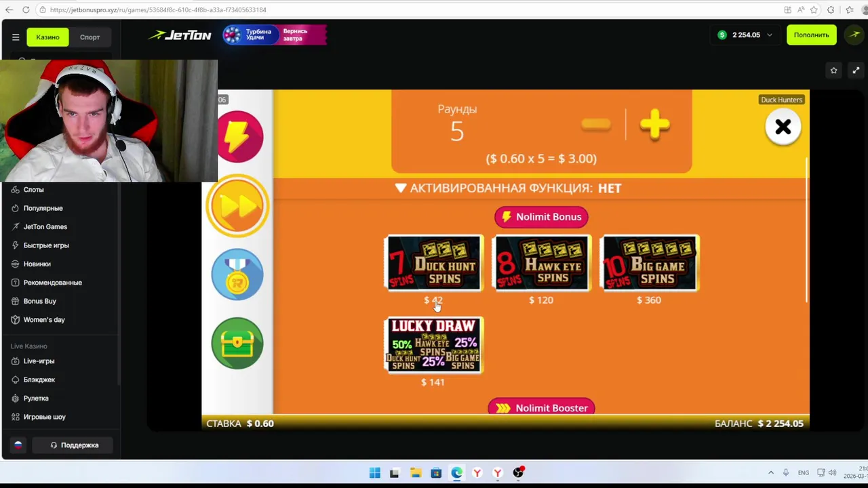Reload the browser page

coord(26,9)
